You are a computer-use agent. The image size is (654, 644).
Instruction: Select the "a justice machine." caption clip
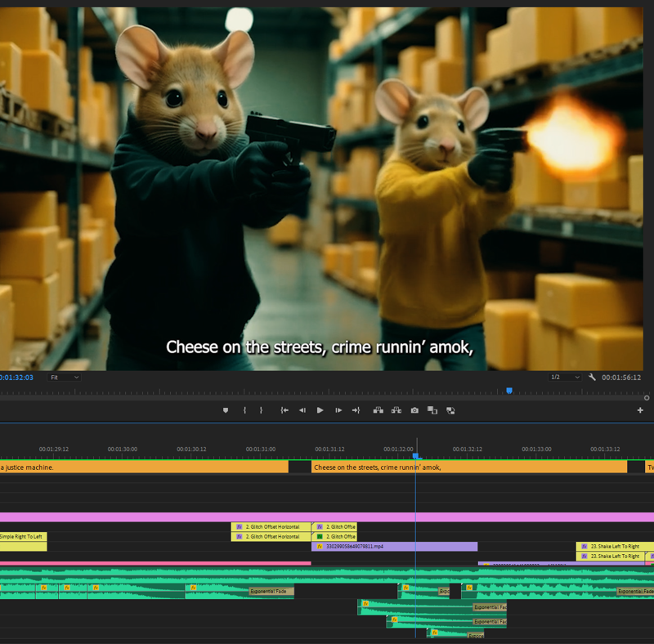(x=144, y=467)
